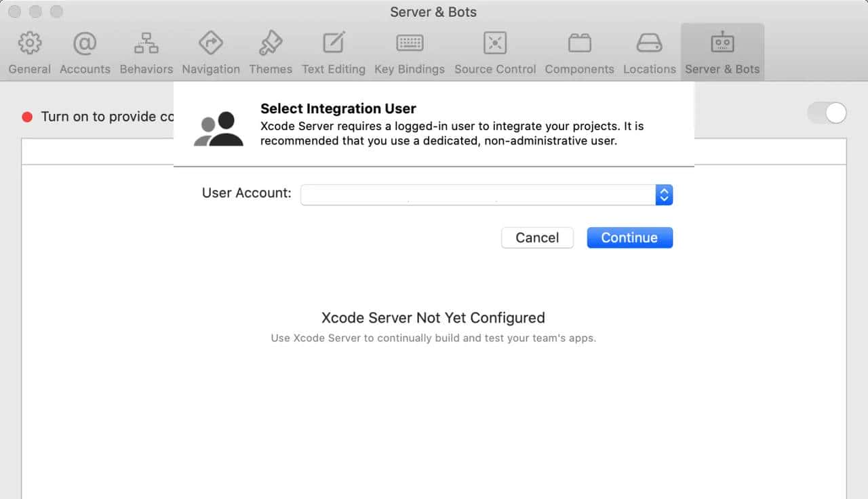Expand the account selection stepper arrows
This screenshot has height=499, width=868.
[664, 195]
